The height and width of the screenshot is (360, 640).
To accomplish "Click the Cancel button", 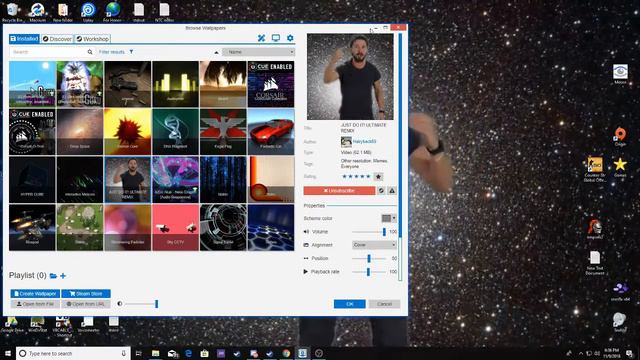I will (384, 304).
